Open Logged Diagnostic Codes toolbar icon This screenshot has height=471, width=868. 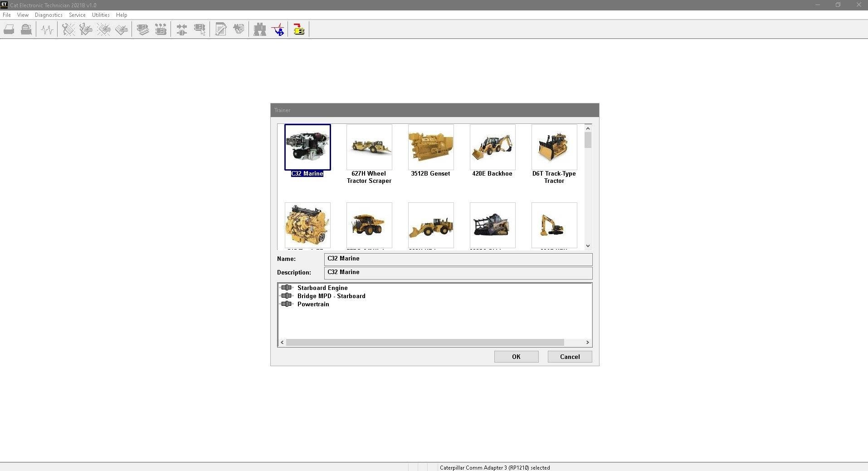[x=86, y=30]
